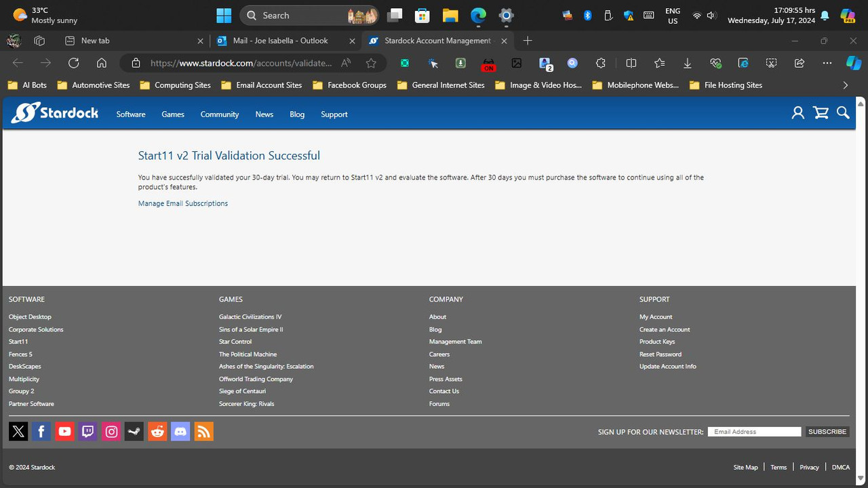Open Stardock's Steam page icon

click(x=134, y=431)
